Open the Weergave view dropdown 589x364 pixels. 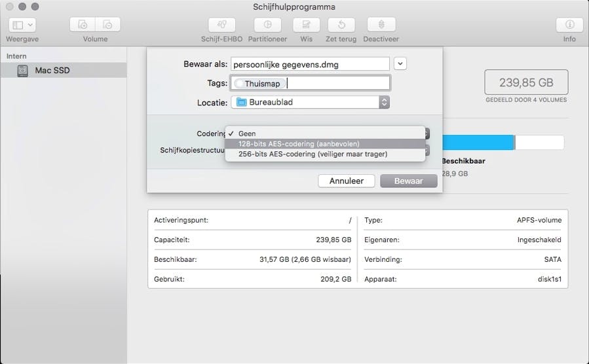pos(23,25)
